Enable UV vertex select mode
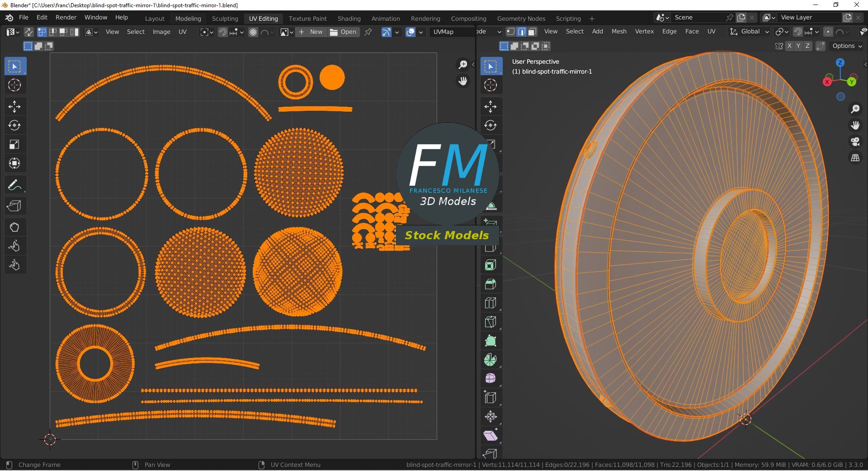This screenshot has height=471, width=868. (x=42, y=32)
